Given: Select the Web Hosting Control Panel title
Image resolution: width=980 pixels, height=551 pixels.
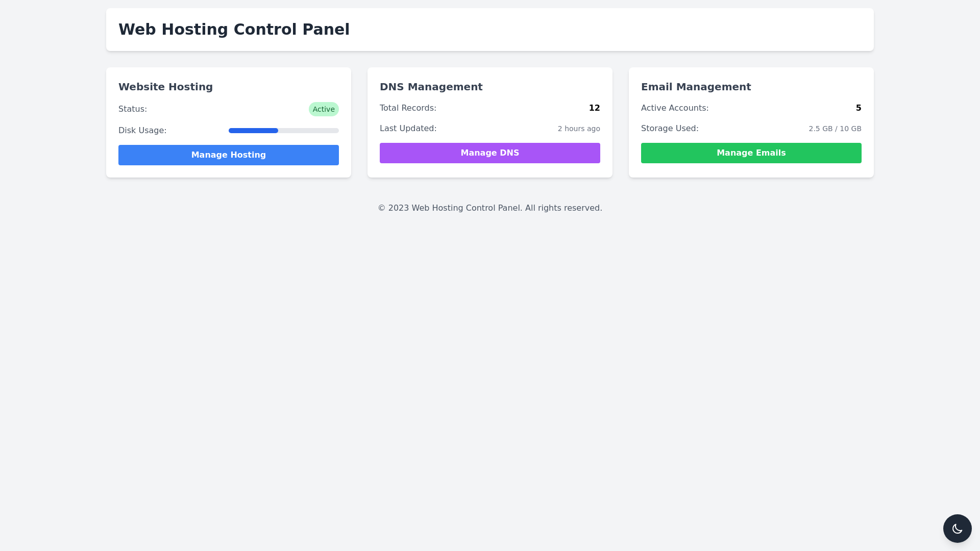Looking at the screenshot, I should point(234,30).
